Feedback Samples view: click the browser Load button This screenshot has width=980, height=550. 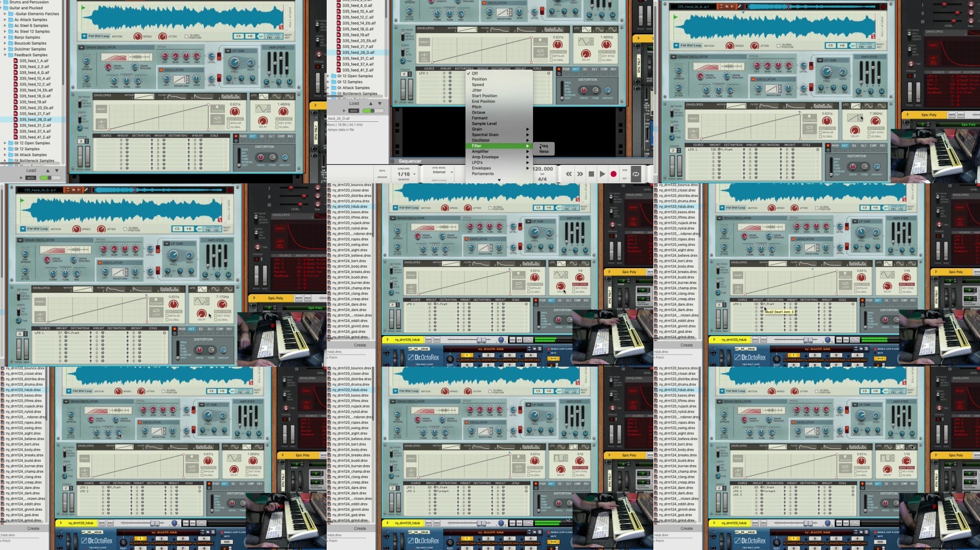32,170
